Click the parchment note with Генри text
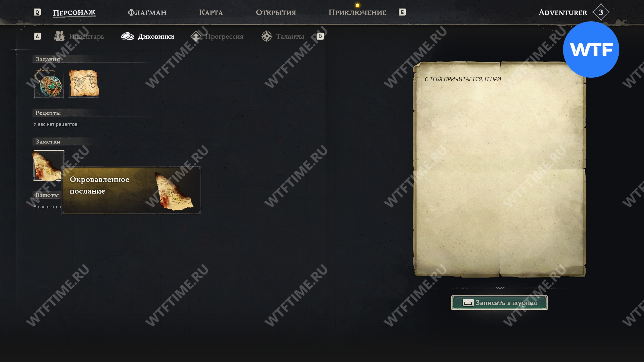Screen dimensions: 644x362 (500, 169)
